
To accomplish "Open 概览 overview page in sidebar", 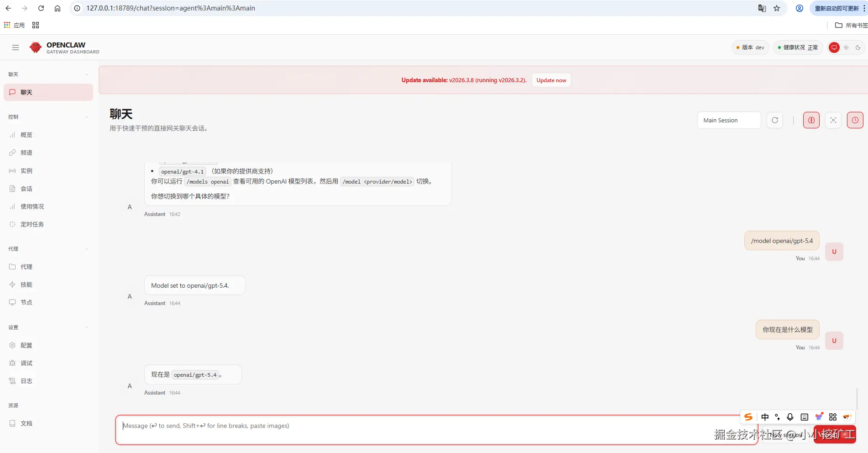I will 48,135.
